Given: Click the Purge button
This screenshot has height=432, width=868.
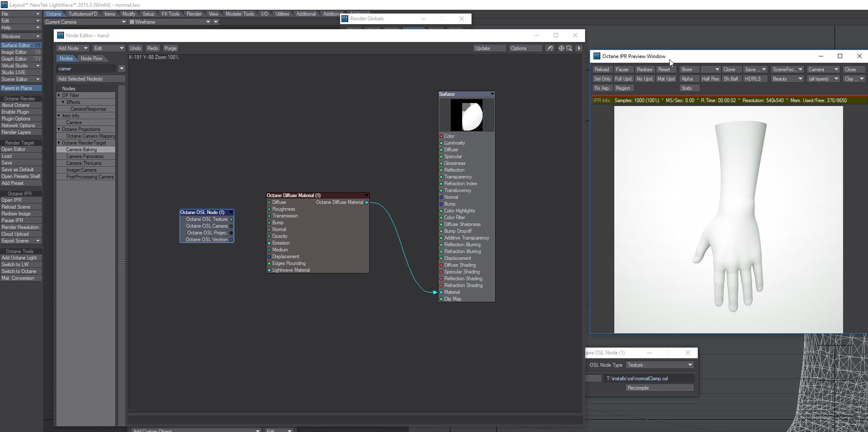Looking at the screenshot, I should coord(170,48).
